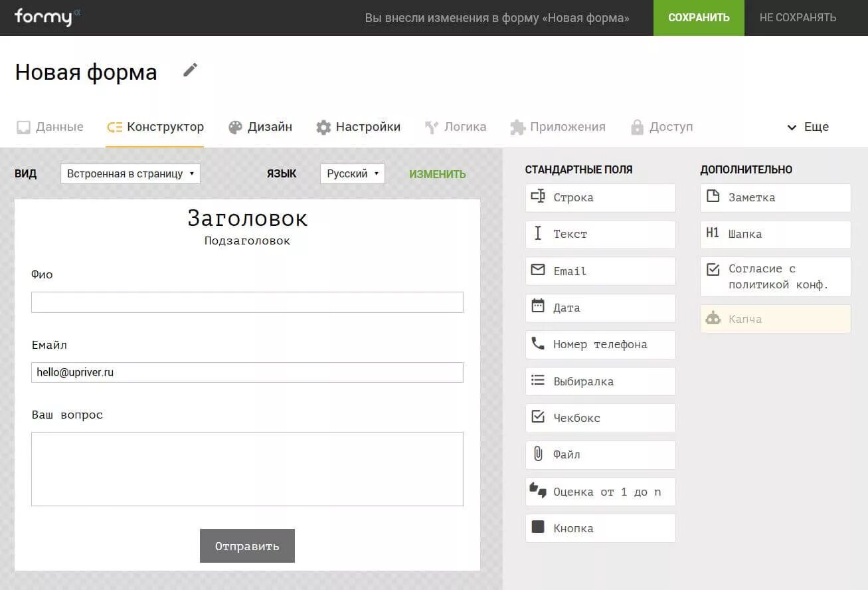Expand the Еще menu
This screenshot has width=868, height=590.
(808, 127)
